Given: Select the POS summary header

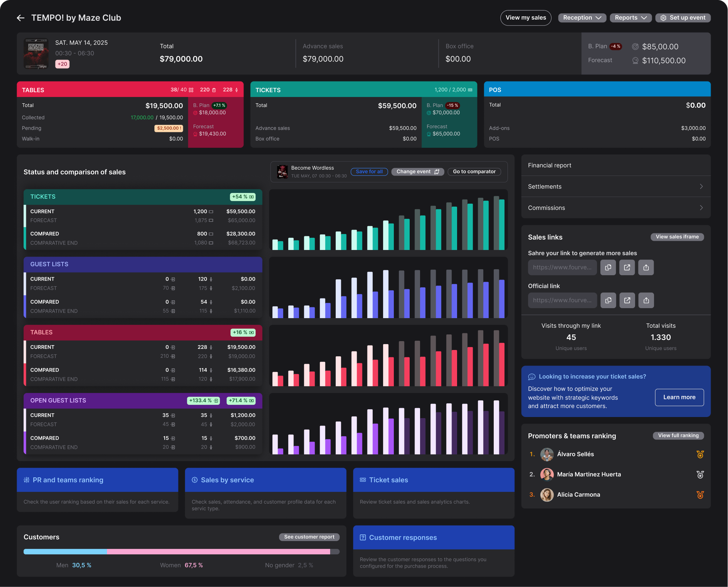Looking at the screenshot, I should point(597,90).
